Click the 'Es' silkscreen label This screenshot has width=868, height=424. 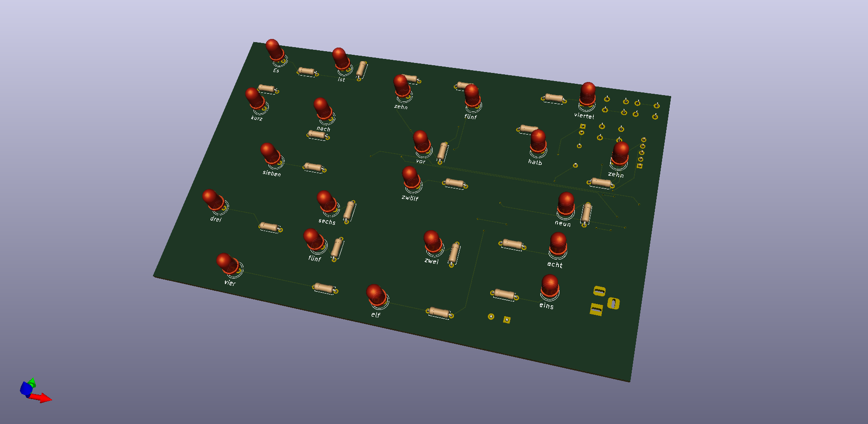[276, 71]
